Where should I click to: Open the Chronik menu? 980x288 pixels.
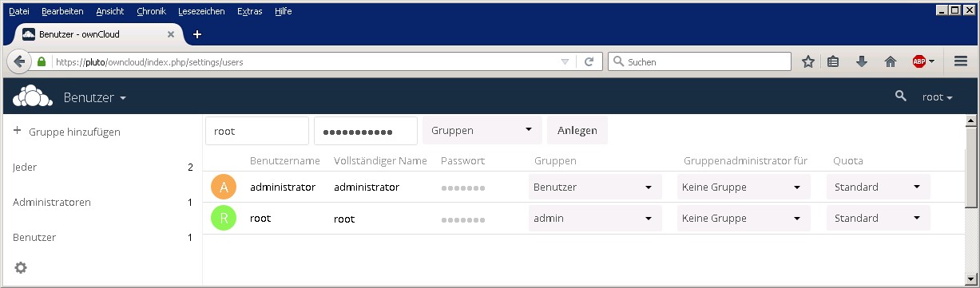click(151, 11)
